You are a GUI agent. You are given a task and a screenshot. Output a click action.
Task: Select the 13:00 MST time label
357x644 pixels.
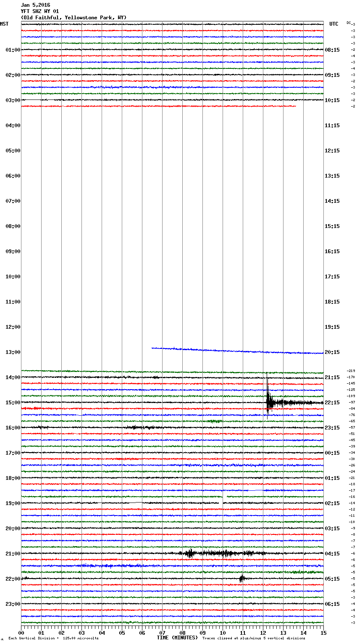13,352
